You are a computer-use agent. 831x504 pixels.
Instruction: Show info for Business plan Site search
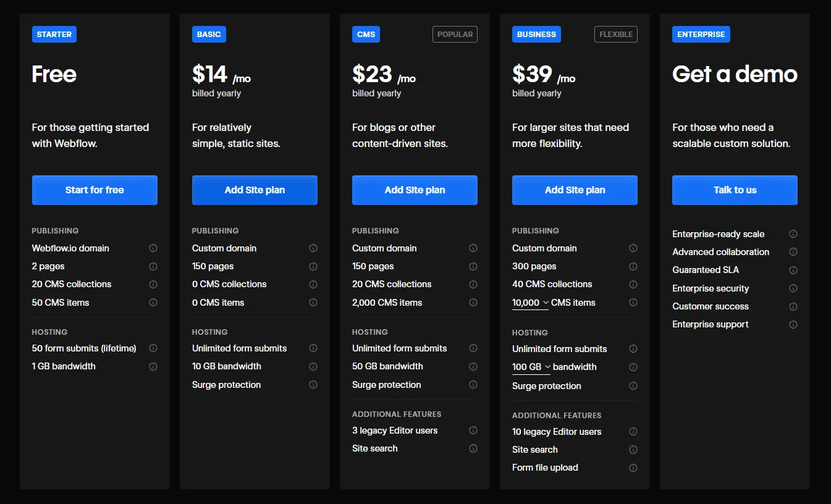coord(633,450)
